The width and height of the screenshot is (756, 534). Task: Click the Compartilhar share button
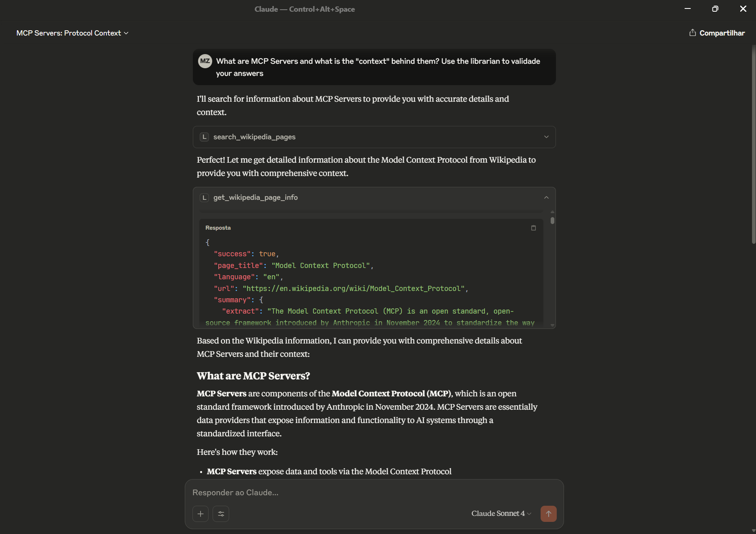pos(717,33)
